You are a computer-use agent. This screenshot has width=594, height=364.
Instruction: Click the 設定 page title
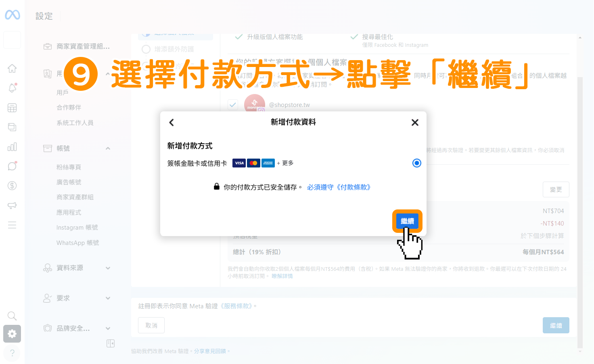(x=44, y=16)
